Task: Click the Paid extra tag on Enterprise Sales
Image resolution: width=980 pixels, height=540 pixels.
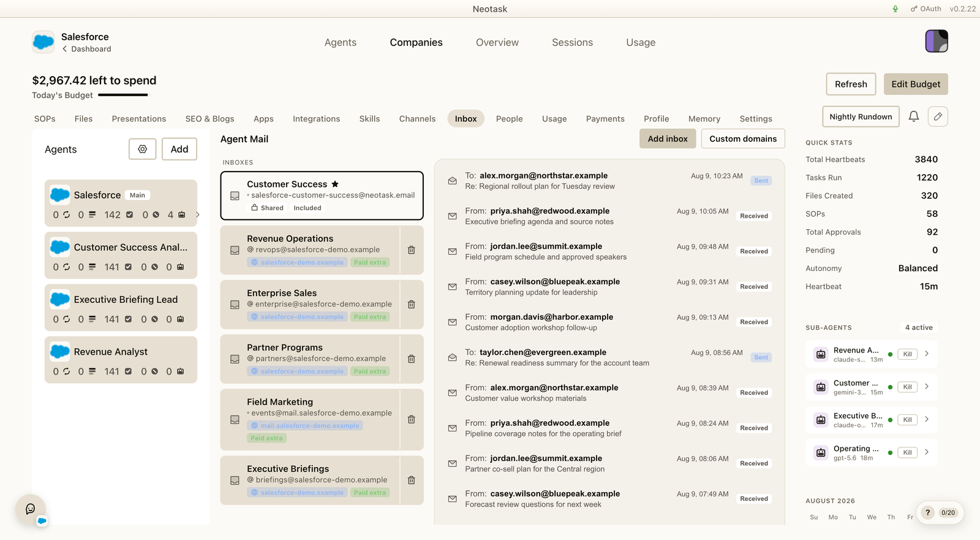Action: pyautogui.click(x=370, y=317)
